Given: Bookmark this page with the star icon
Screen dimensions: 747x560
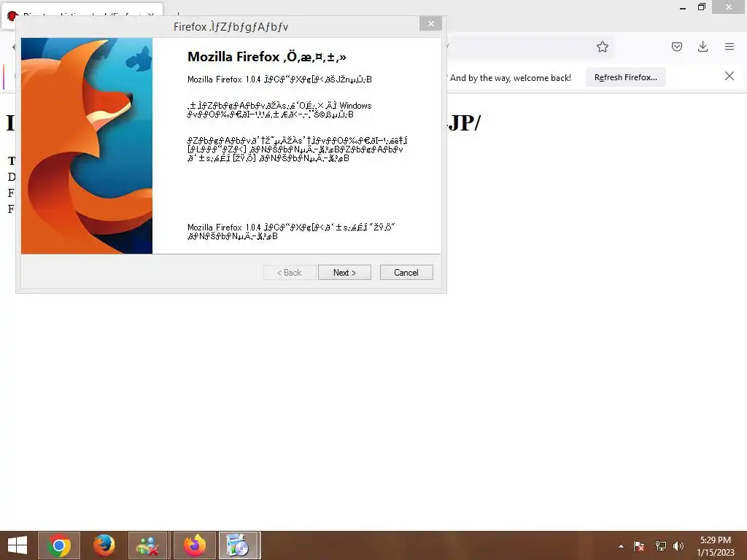Looking at the screenshot, I should coord(602,47).
